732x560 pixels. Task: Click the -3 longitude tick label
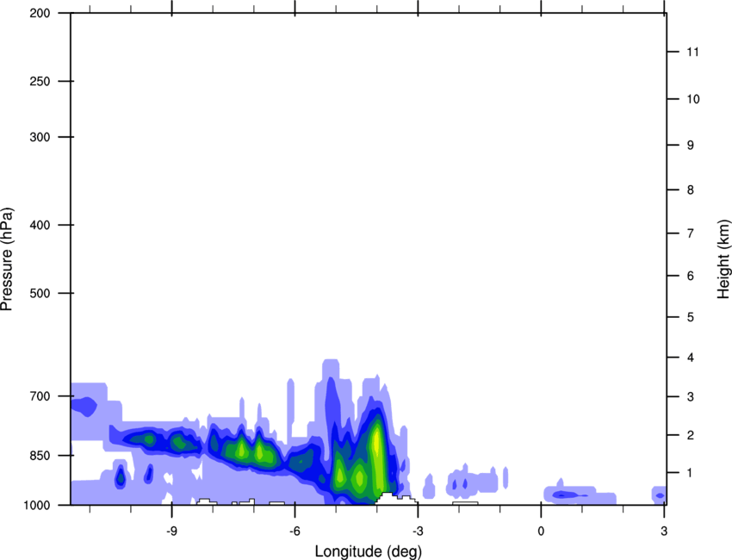(x=418, y=531)
